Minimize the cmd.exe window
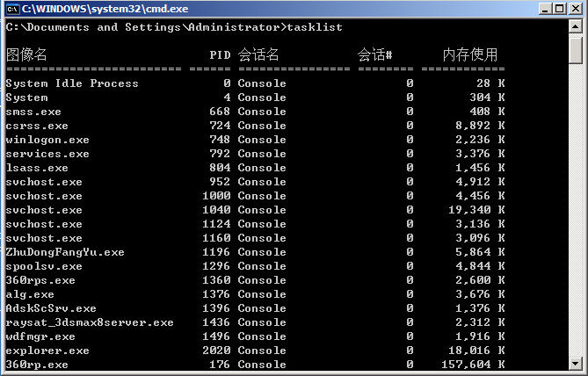588x376 pixels. coord(545,10)
